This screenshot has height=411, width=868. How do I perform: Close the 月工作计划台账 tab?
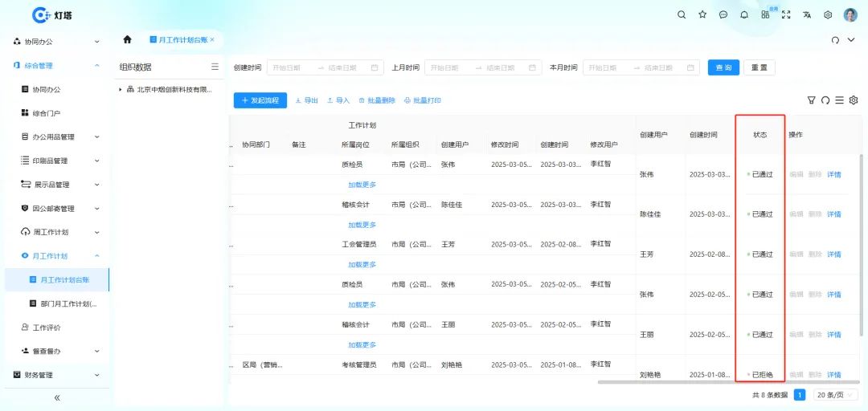pyautogui.click(x=212, y=40)
